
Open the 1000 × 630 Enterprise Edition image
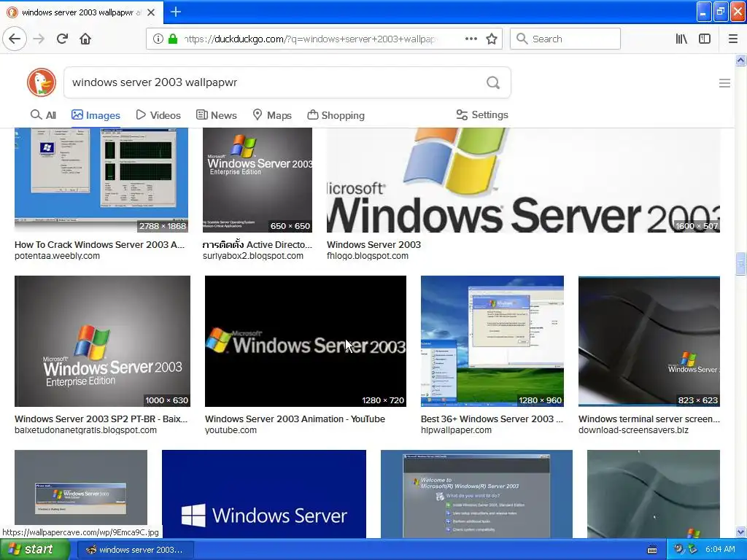click(x=102, y=341)
